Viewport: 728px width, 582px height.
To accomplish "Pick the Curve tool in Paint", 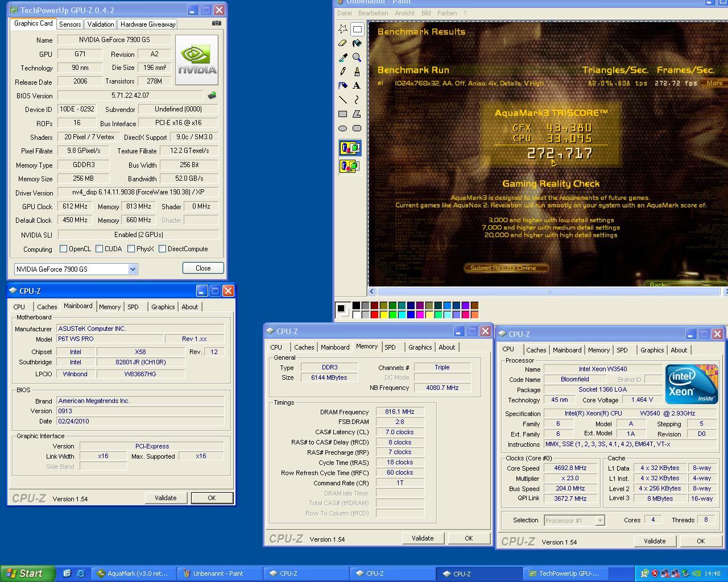I will (357, 100).
